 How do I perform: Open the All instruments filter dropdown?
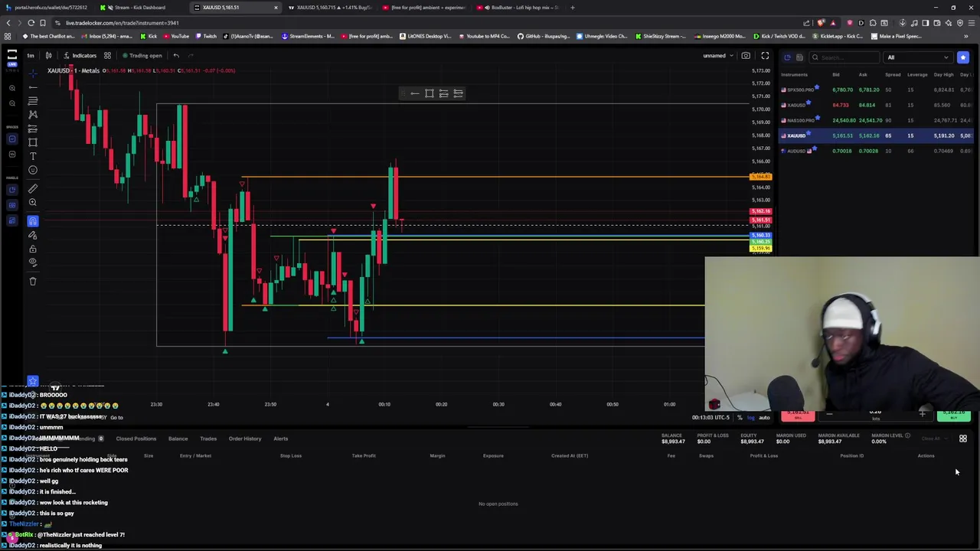[917, 57]
